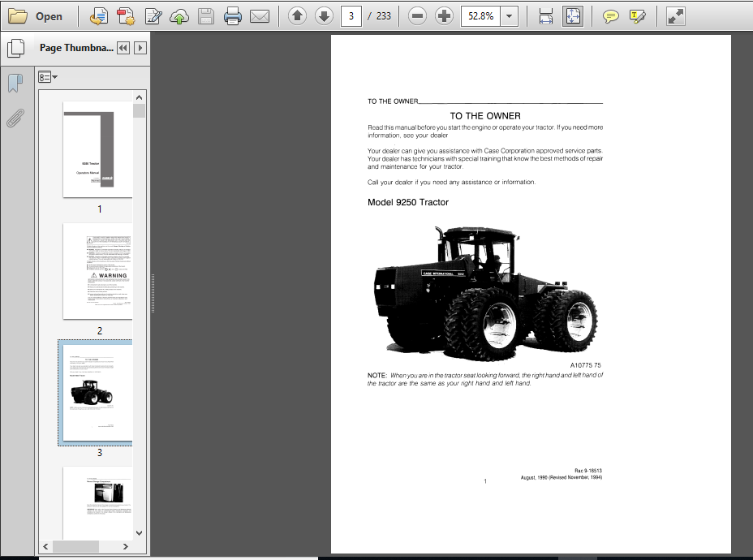Go to previous page with up arrow
The height and width of the screenshot is (560, 753).
click(297, 16)
